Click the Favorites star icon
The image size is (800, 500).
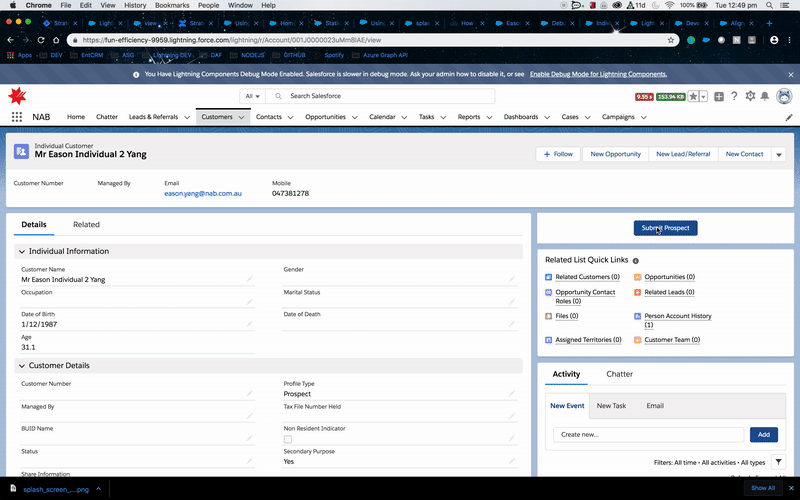[x=693, y=96]
